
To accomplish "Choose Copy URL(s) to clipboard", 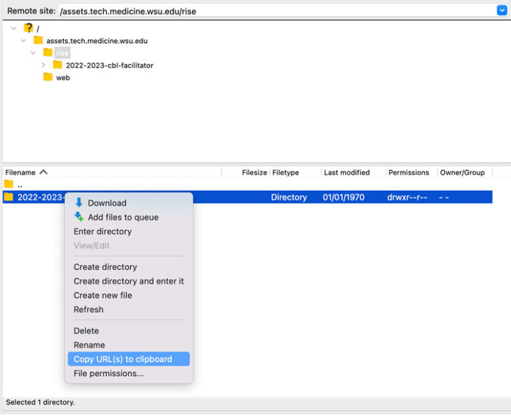I will coord(123,359).
